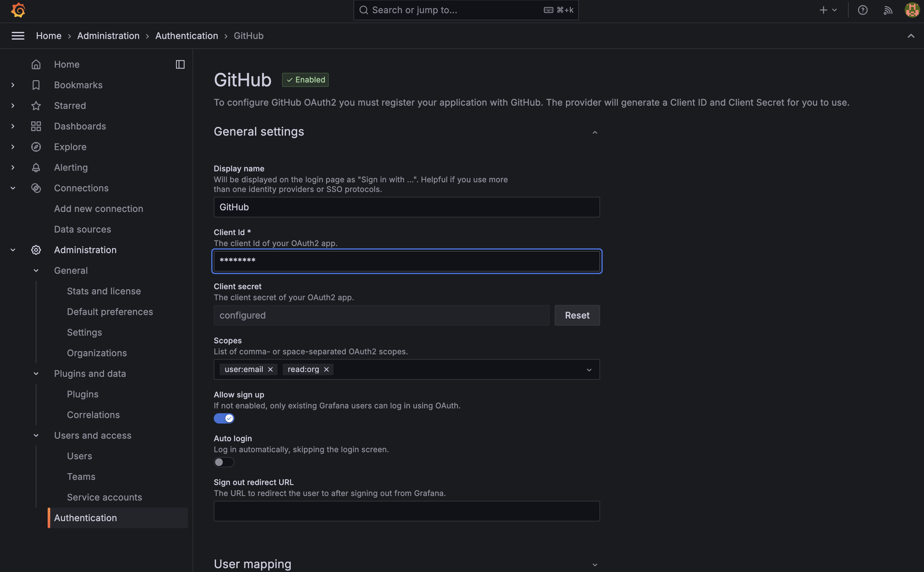Click the Client Id input field
Viewport: 924px width, 572px height.
point(407,261)
